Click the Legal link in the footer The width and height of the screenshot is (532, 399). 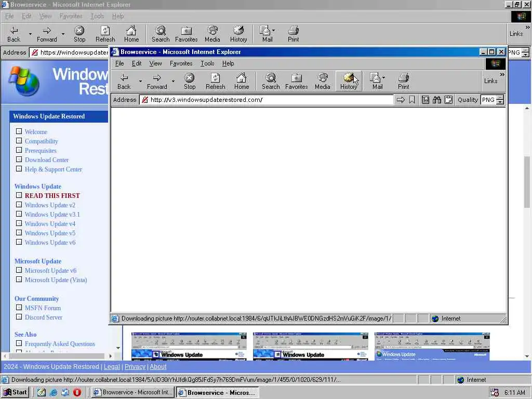[x=112, y=367]
